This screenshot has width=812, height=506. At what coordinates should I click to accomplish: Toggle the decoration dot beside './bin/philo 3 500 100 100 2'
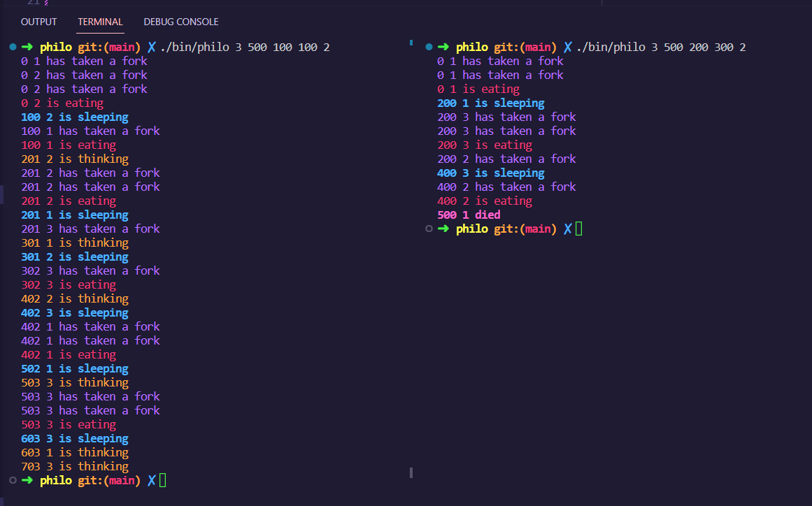pos(13,46)
